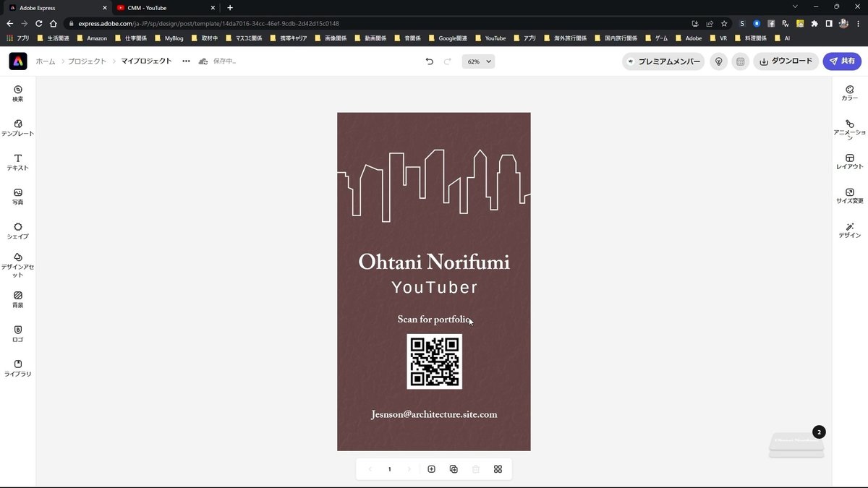Screen dimensions: 868x488
Task: Click the 共有 share button
Action: 842,61
